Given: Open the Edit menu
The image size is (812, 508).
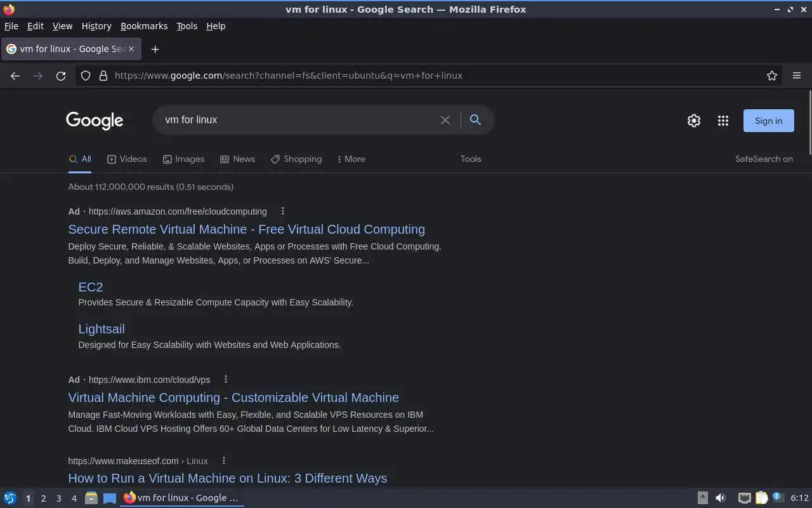Looking at the screenshot, I should 36,26.
